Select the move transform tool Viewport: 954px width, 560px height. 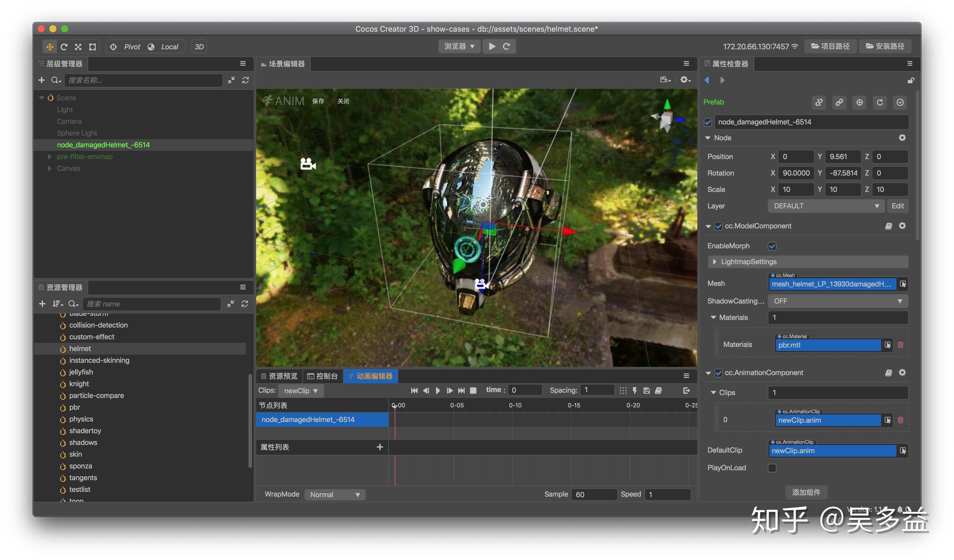[x=50, y=47]
